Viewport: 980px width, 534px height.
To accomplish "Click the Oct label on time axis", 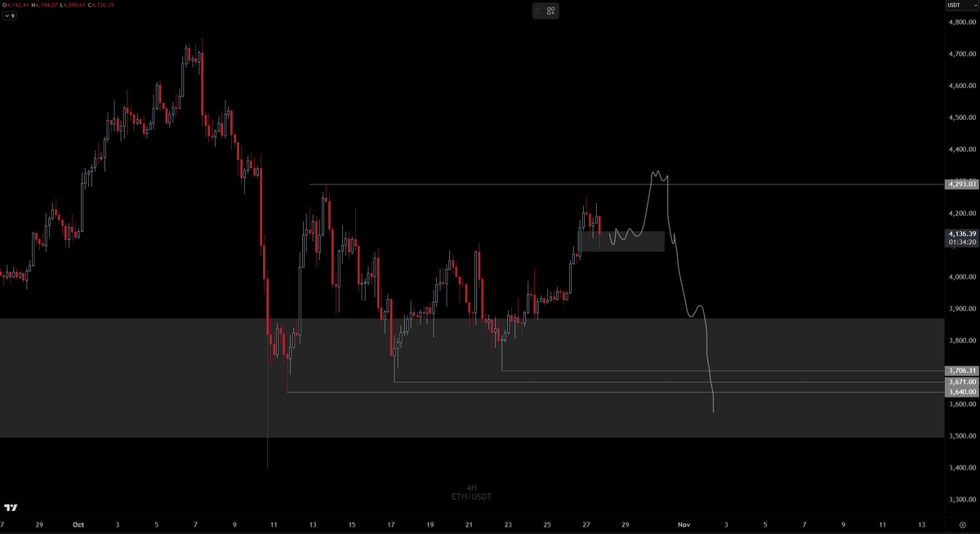I will pyautogui.click(x=78, y=525).
